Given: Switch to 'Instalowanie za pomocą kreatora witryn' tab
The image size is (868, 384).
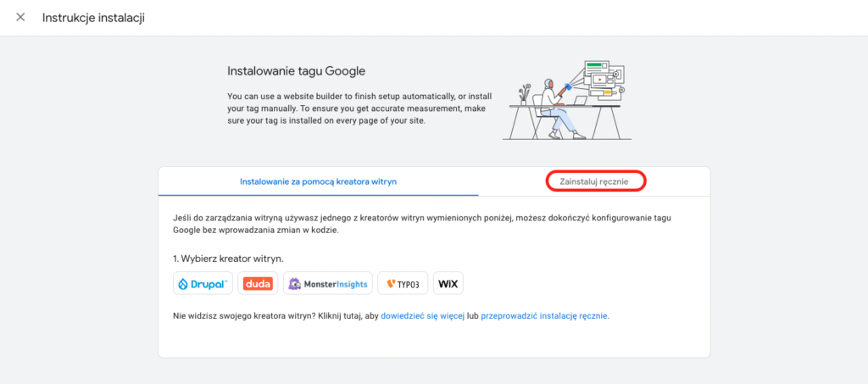Looking at the screenshot, I should coord(318,181).
